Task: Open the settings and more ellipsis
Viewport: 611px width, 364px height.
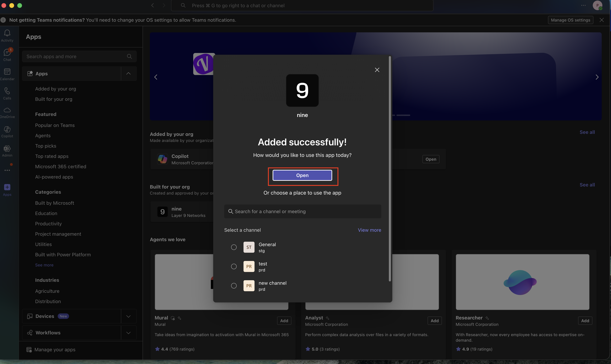Action: pyautogui.click(x=583, y=5)
